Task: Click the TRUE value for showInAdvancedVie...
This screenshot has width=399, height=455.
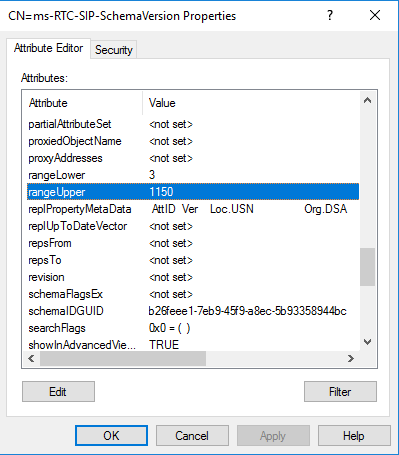Action: (164, 345)
